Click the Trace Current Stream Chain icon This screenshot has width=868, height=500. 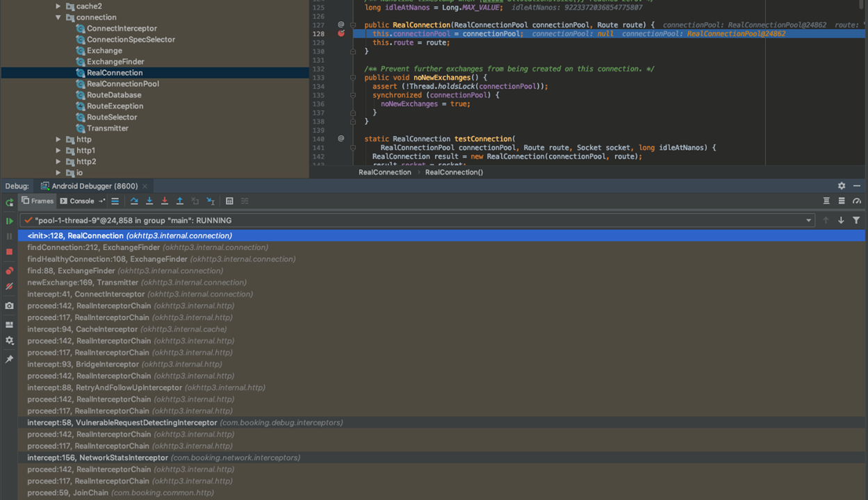click(245, 201)
